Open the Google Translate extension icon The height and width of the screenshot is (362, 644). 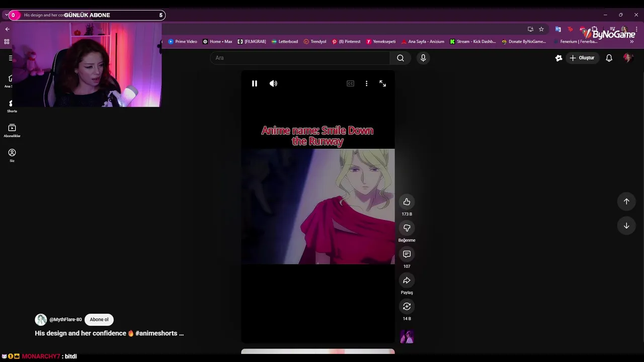tap(558, 29)
